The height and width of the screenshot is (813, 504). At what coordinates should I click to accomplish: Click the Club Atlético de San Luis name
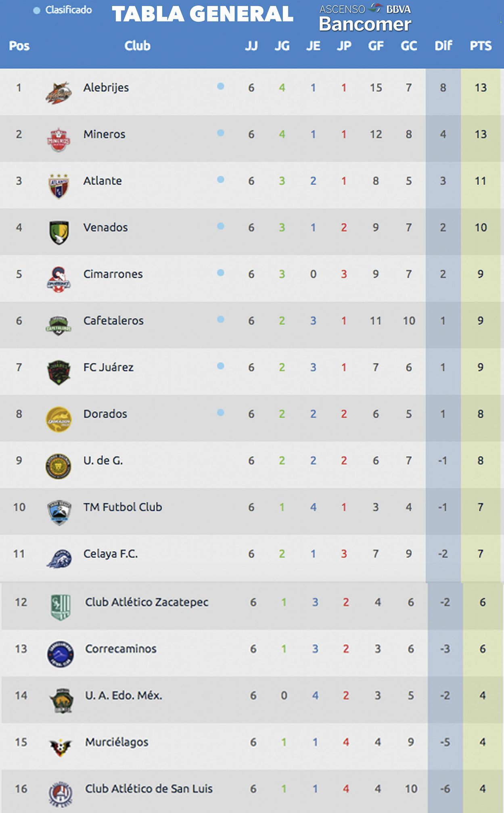point(148,788)
